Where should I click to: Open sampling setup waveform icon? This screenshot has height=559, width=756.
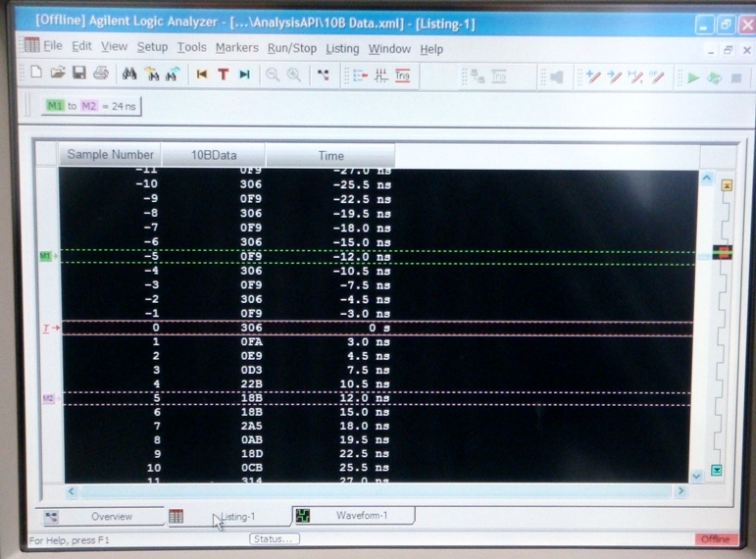(x=380, y=76)
